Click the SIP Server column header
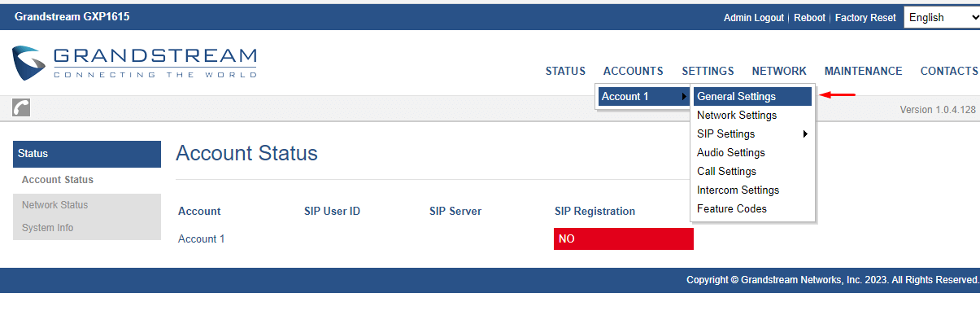980x315 pixels. [x=455, y=211]
